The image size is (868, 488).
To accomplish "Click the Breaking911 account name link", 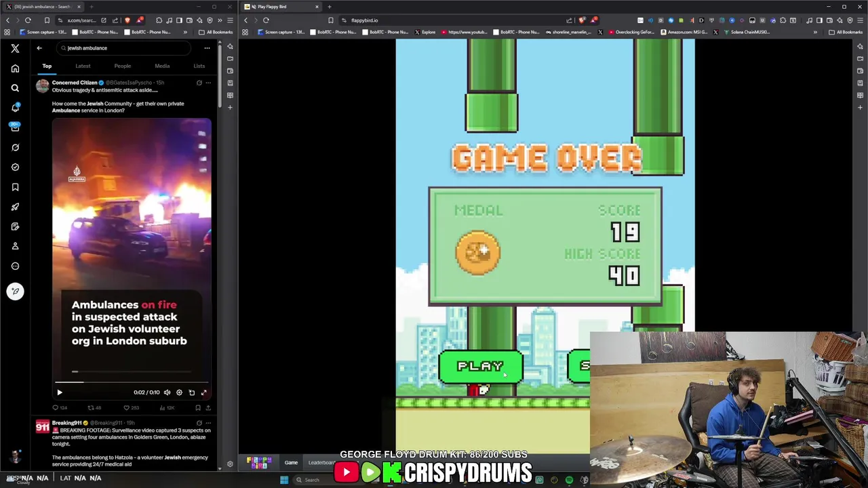I will (x=66, y=423).
